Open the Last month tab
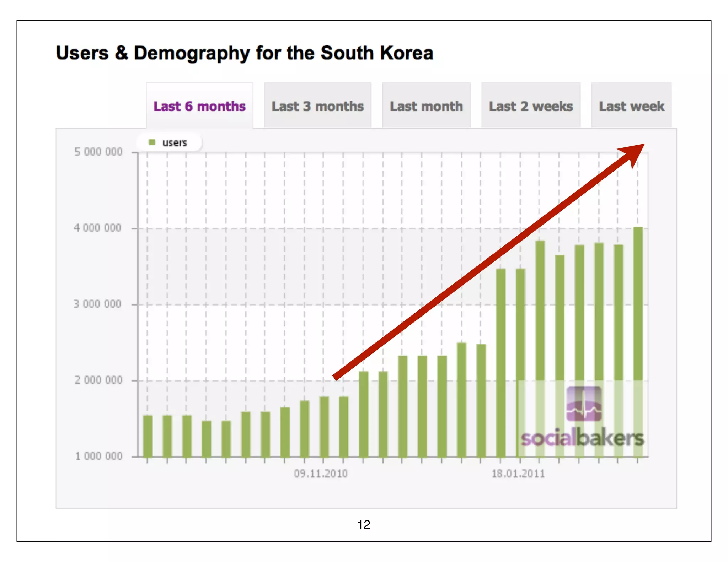The width and height of the screenshot is (728, 562). point(426,106)
